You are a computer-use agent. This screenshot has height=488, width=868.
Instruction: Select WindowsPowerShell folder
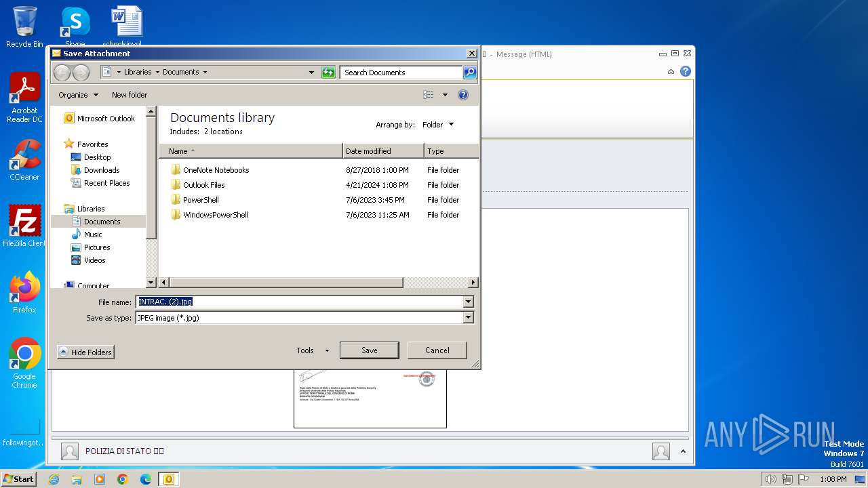tap(216, 215)
